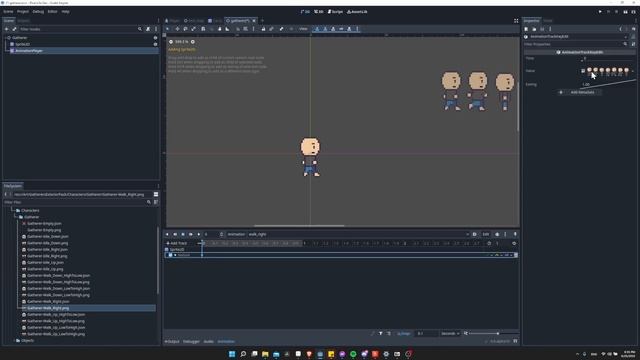Click the viewport horizontal scrollbar
Image resolution: width=640 pixels, height=360 pixels.
(x=299, y=225)
